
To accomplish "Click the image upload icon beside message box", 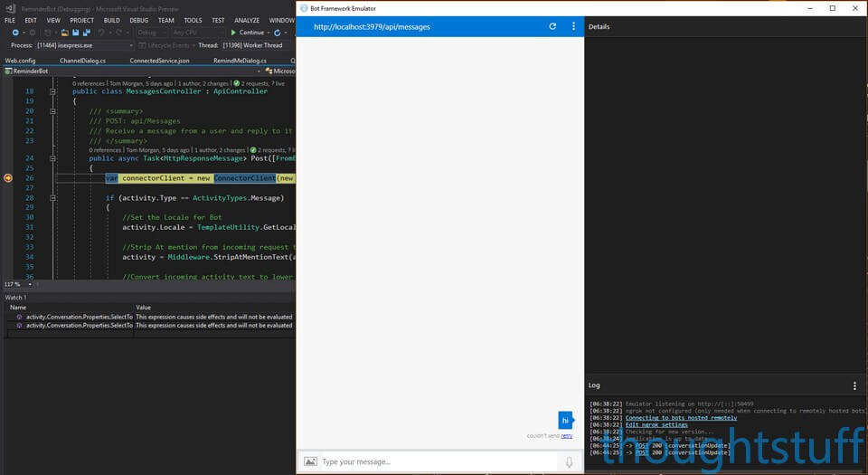I will [x=310, y=461].
